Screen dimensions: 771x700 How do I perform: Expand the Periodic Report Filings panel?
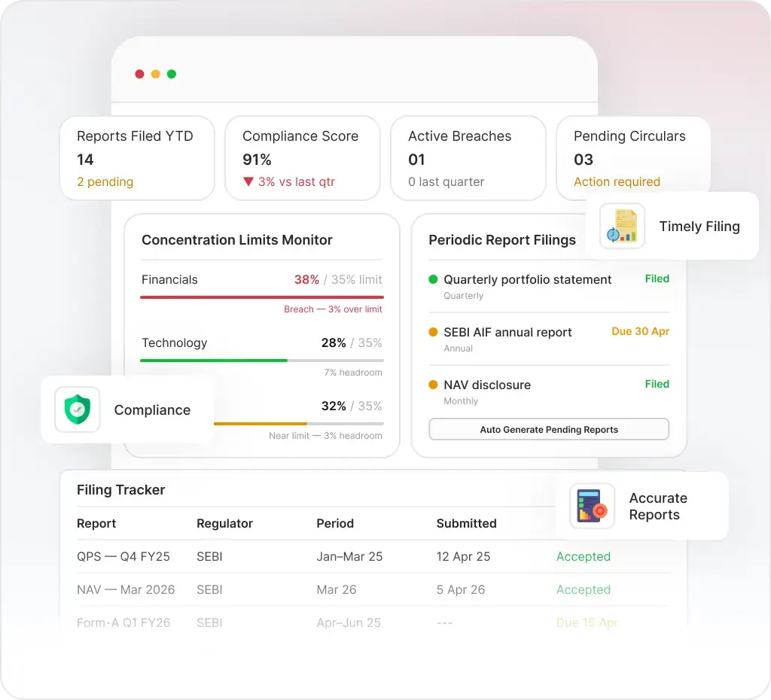[502, 239]
